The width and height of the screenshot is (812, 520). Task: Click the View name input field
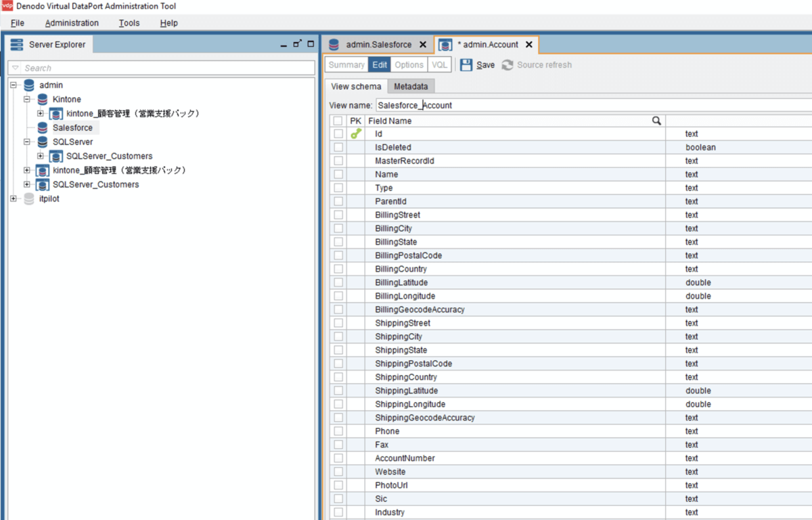click(x=593, y=105)
